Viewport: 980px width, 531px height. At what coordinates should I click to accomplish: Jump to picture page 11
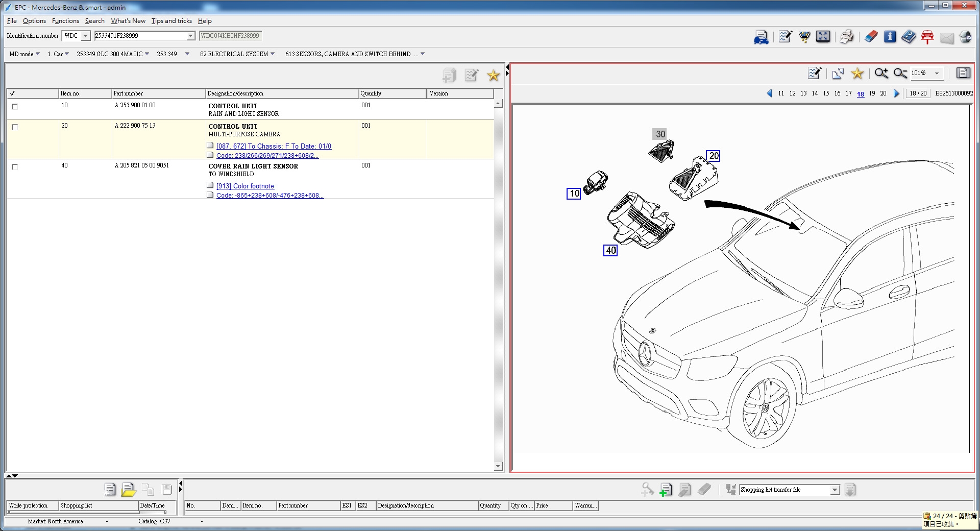(781, 93)
